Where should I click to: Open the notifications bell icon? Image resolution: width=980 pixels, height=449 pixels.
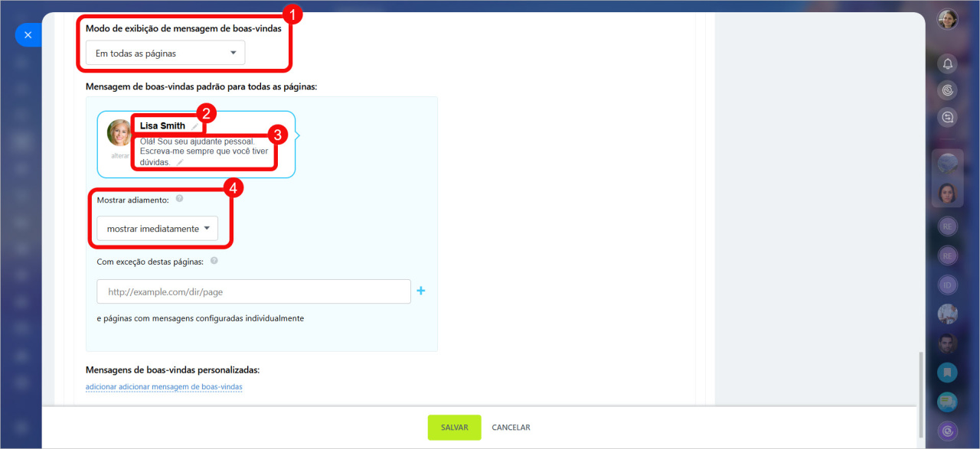click(x=948, y=63)
